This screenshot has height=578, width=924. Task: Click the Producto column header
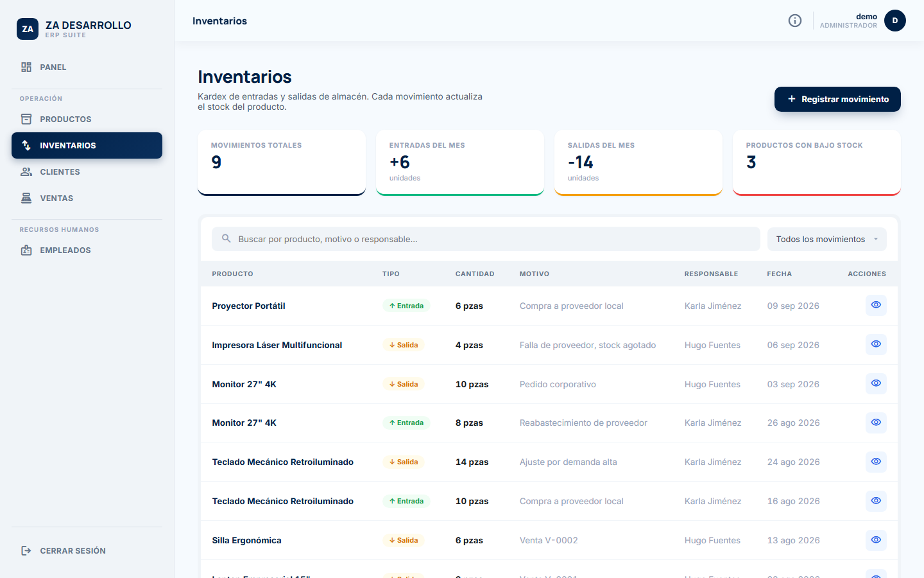coord(232,274)
